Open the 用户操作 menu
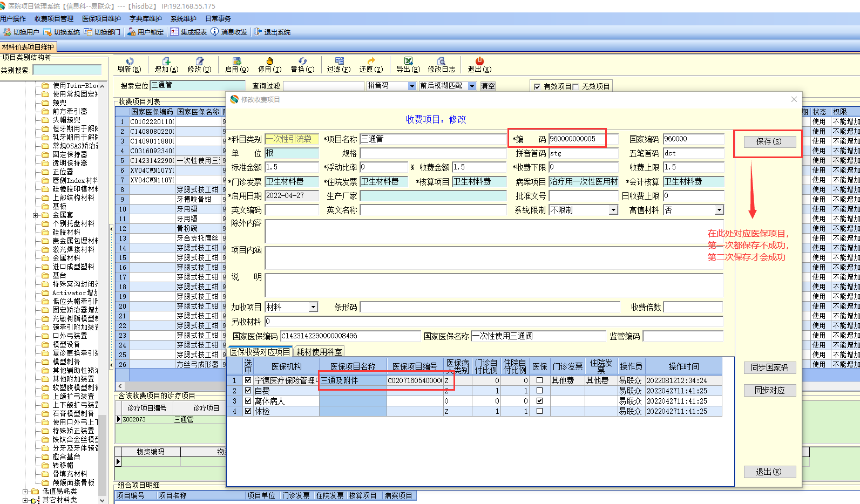Image resolution: width=860 pixels, height=504 pixels. [13, 18]
